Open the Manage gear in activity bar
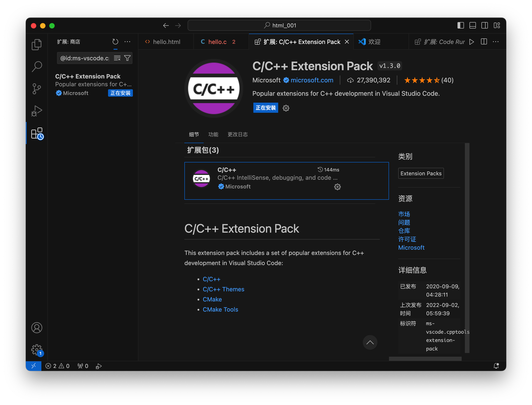The image size is (532, 405). (37, 350)
